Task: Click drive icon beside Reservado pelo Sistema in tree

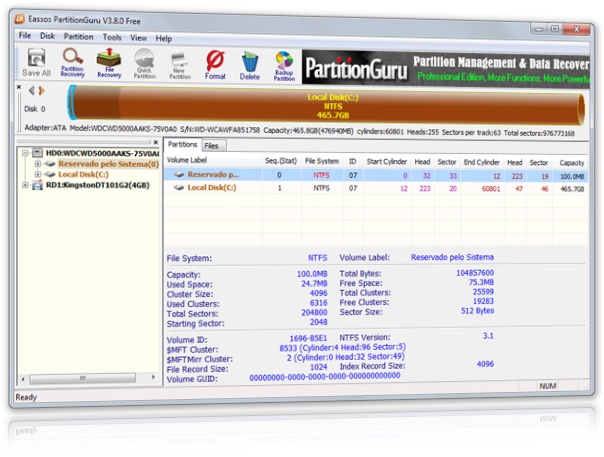Action: coord(50,164)
